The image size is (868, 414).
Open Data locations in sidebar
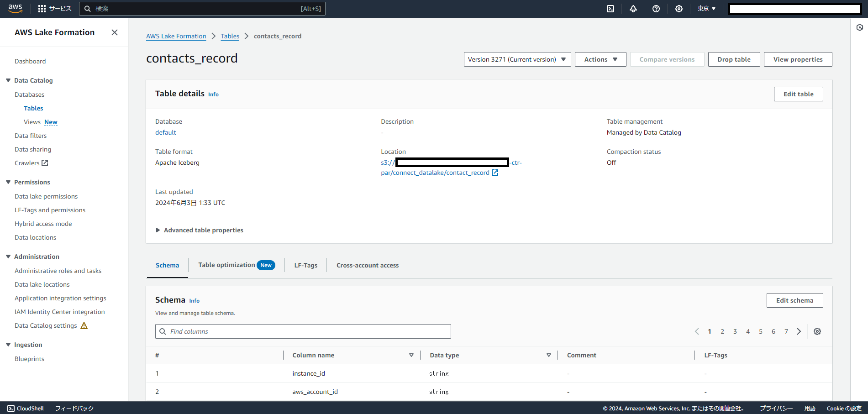coord(36,237)
